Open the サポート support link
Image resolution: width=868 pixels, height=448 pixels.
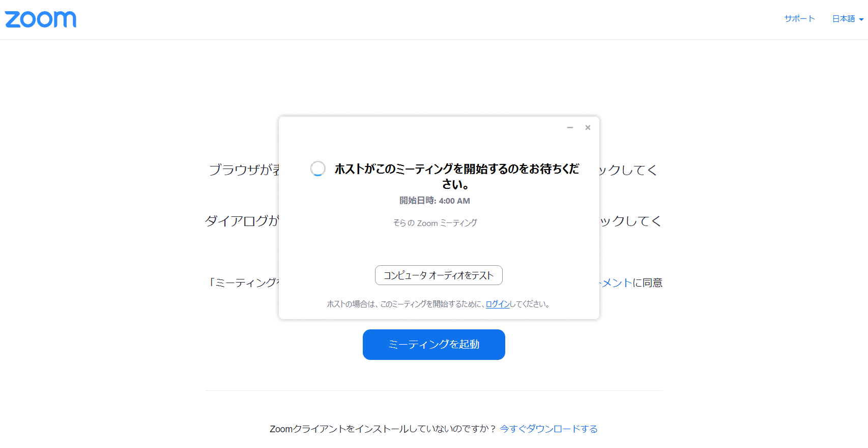click(x=799, y=19)
